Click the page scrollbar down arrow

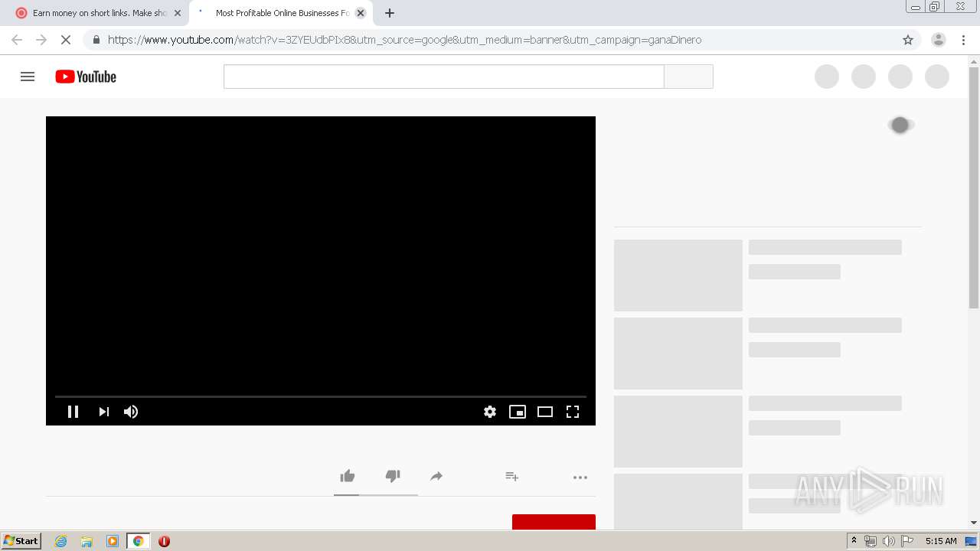tap(974, 523)
